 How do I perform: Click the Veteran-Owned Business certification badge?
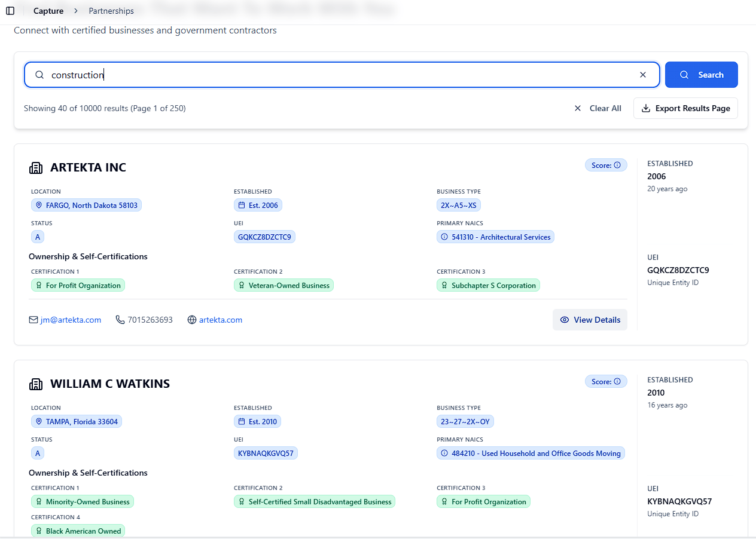click(283, 285)
